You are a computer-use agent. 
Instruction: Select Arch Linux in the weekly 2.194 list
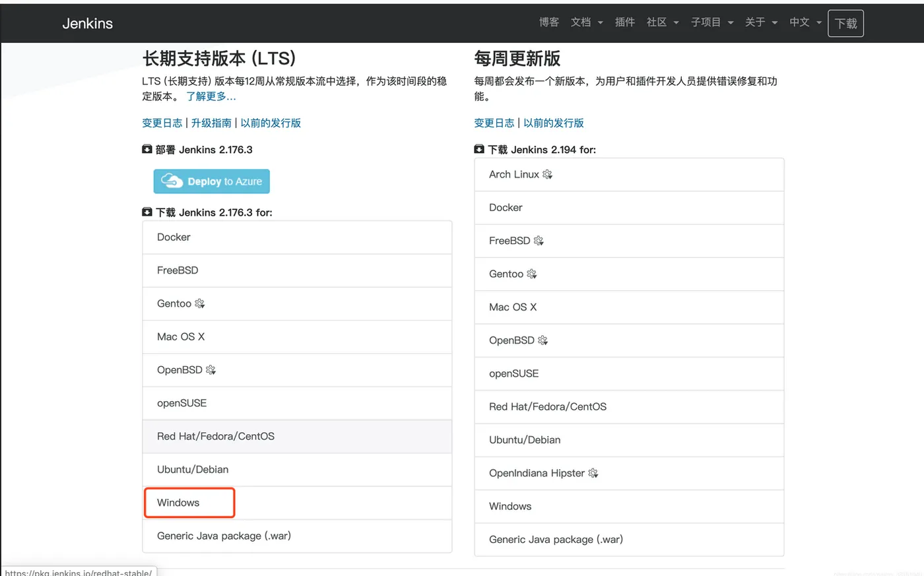click(629, 175)
